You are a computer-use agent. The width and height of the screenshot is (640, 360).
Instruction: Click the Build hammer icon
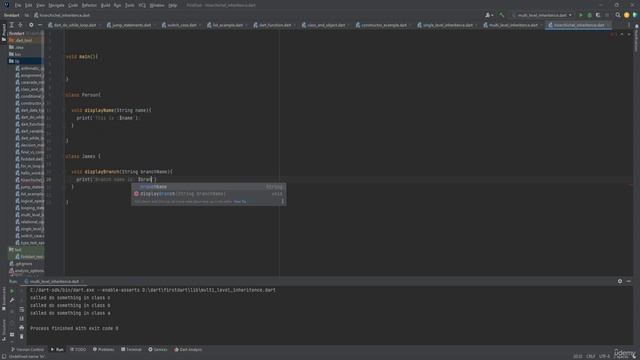pyautogui.click(x=501, y=15)
